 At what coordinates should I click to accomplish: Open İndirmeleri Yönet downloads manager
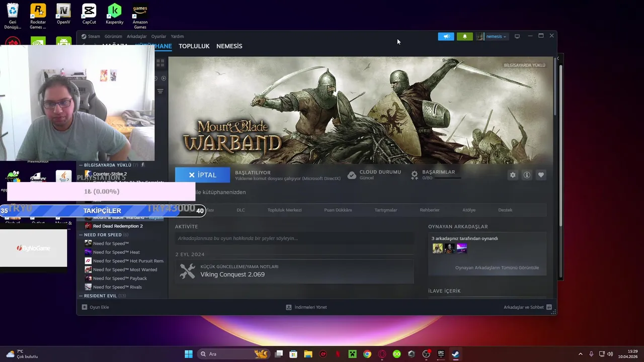(306, 307)
